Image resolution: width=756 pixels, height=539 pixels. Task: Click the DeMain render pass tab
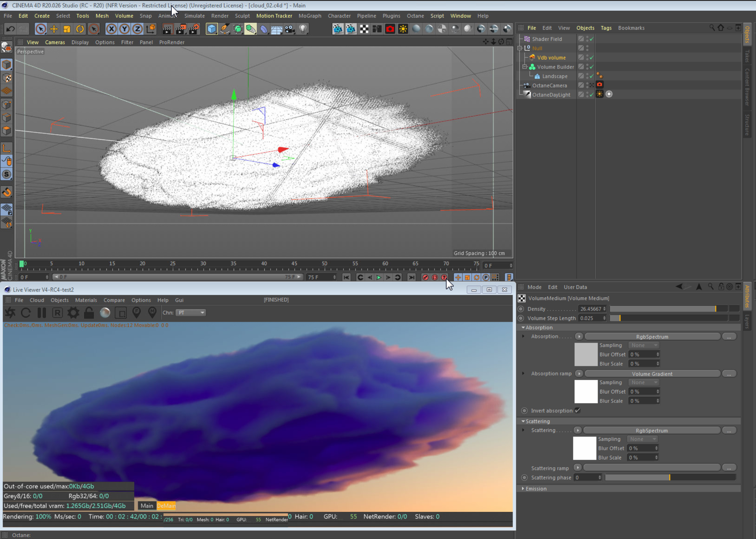[166, 506]
